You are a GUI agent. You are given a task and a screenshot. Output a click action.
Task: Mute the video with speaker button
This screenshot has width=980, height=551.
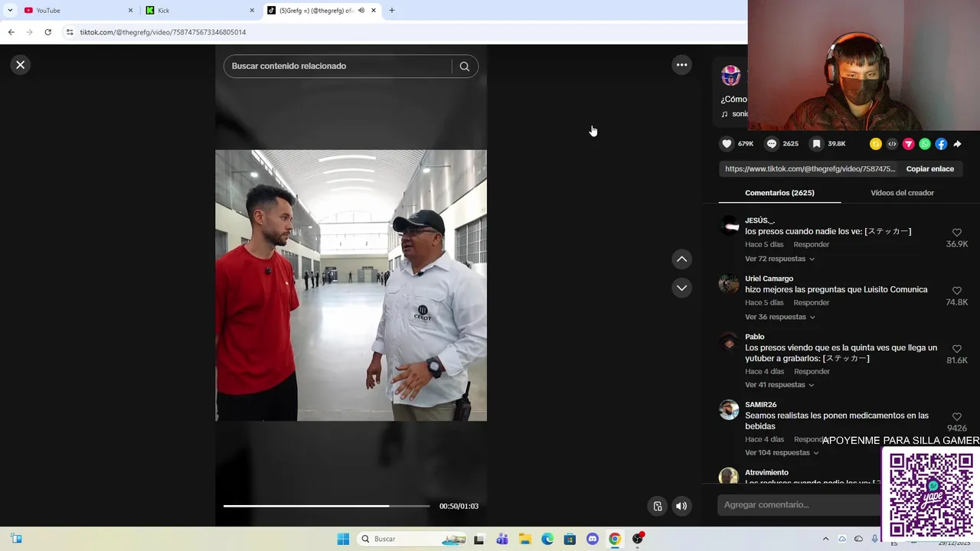(681, 506)
